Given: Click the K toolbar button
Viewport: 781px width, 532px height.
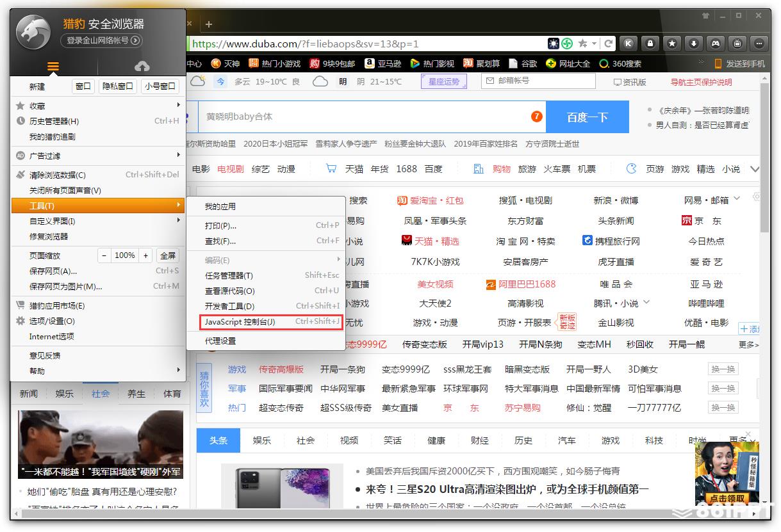Looking at the screenshot, I should pos(629,44).
